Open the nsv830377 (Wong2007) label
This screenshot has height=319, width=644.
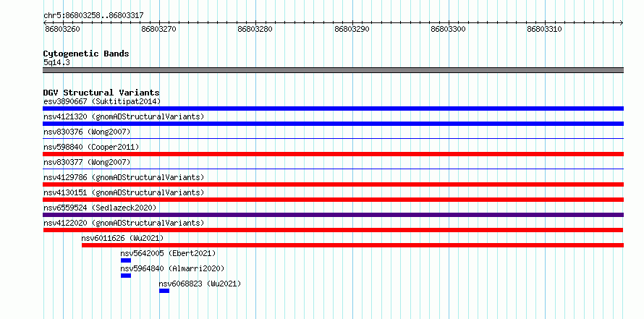[x=87, y=162]
